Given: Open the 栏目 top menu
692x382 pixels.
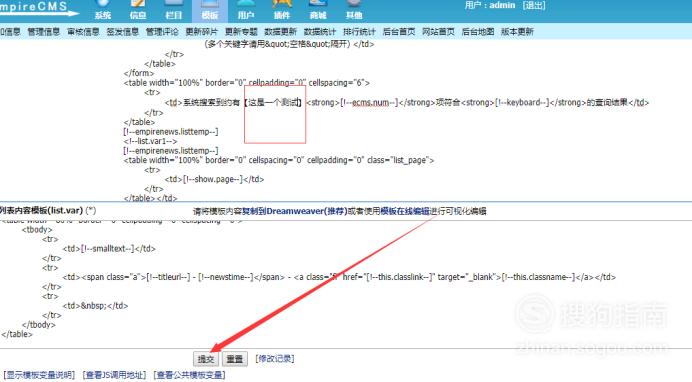Looking at the screenshot, I should (x=173, y=11).
